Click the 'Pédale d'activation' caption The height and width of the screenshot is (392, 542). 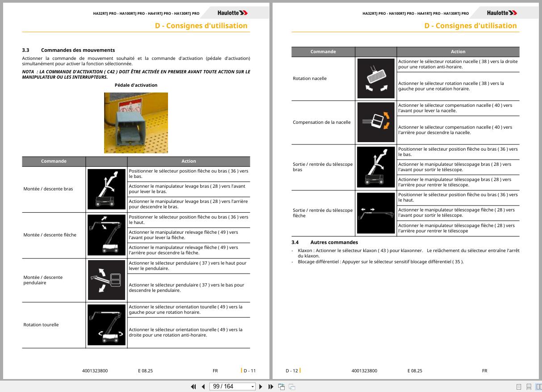[x=136, y=85]
